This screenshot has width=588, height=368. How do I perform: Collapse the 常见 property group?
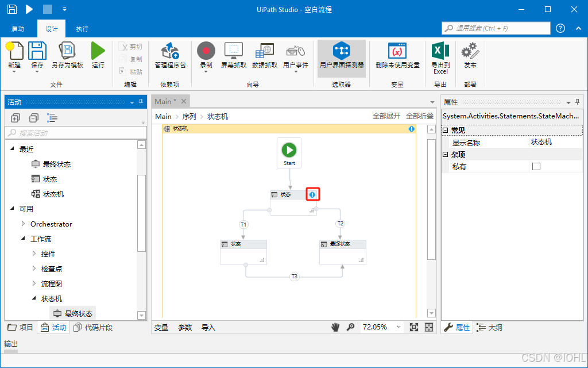click(x=445, y=131)
